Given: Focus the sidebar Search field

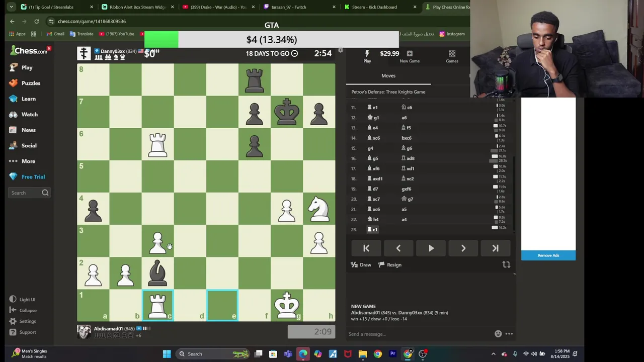Looking at the screenshot, I should 29,193.
